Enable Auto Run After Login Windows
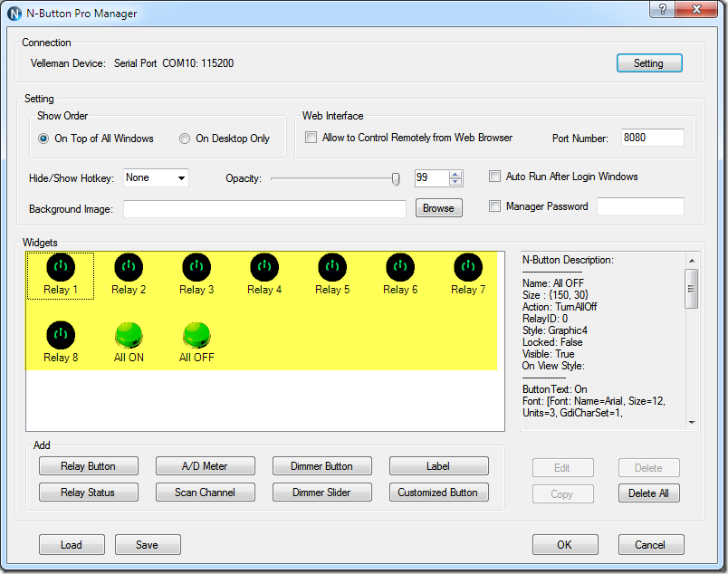Screen dimensions: 728x574 (494, 177)
